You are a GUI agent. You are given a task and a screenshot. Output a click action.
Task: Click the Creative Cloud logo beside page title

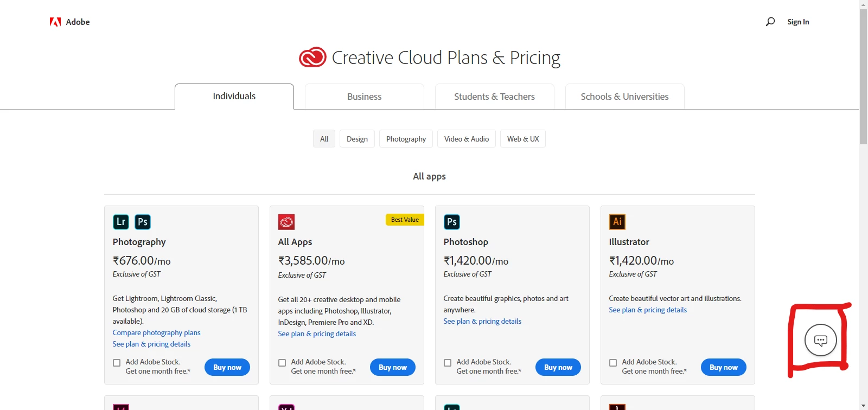click(x=312, y=57)
